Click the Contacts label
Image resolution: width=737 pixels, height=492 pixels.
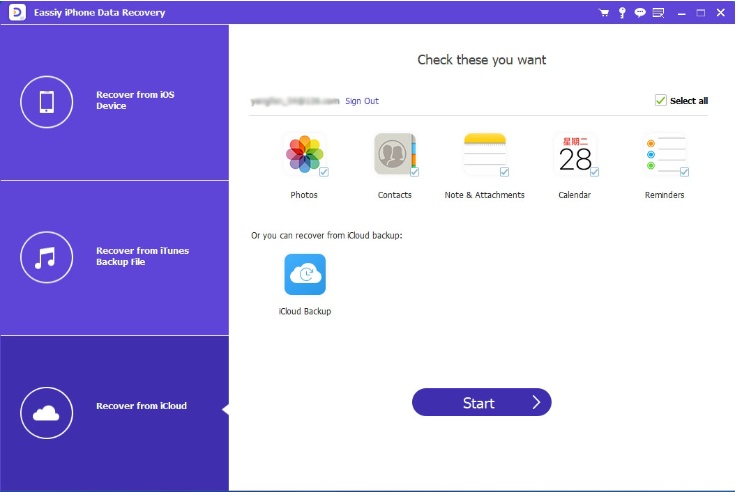[x=394, y=195]
